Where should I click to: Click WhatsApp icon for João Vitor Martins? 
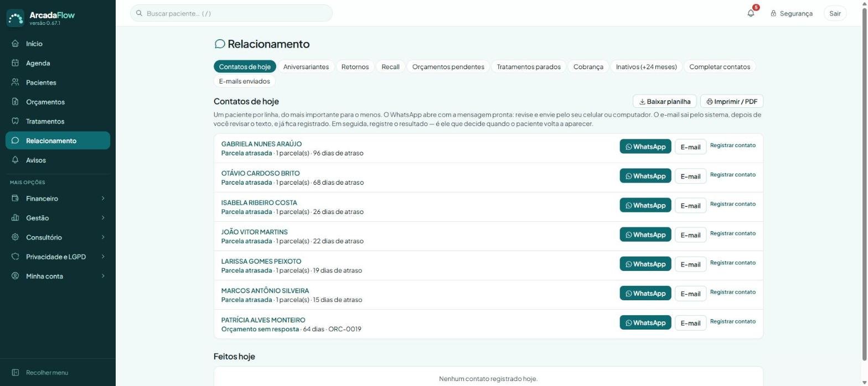629,235
